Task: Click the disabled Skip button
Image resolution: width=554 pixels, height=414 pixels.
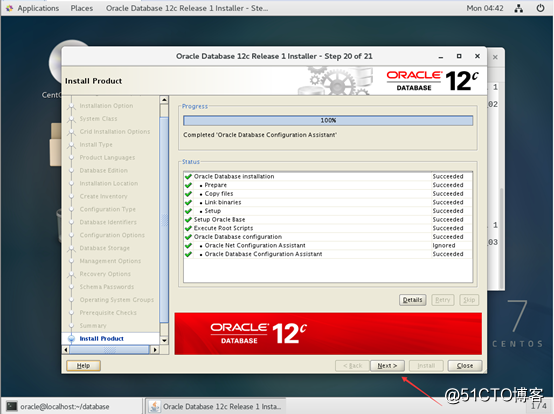Action: coord(469,300)
